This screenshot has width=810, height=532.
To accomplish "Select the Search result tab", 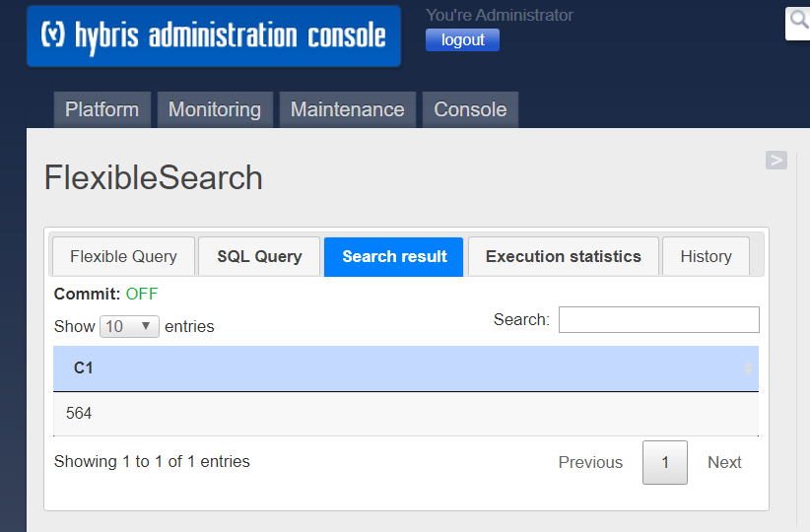I will pos(393,257).
